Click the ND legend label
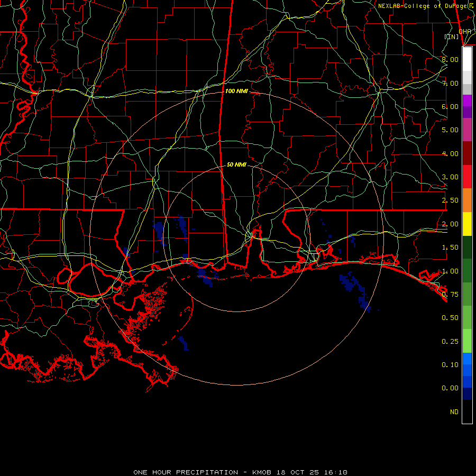This screenshot has height=476, width=476. coord(454,412)
